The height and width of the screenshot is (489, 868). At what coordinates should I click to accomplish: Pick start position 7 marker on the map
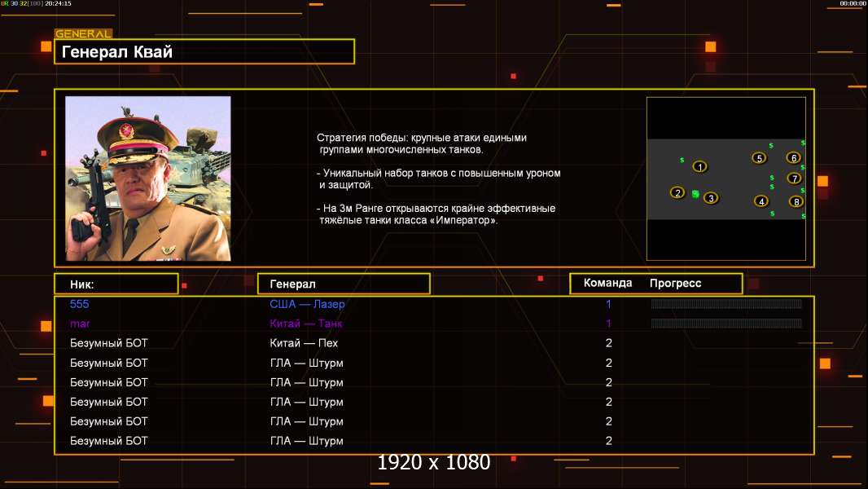point(795,178)
